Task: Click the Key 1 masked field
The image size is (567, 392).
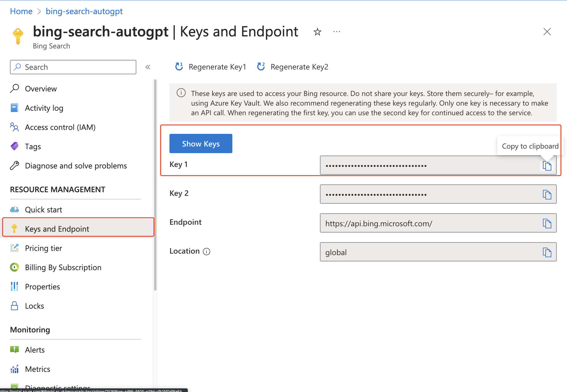Action: pos(438,165)
